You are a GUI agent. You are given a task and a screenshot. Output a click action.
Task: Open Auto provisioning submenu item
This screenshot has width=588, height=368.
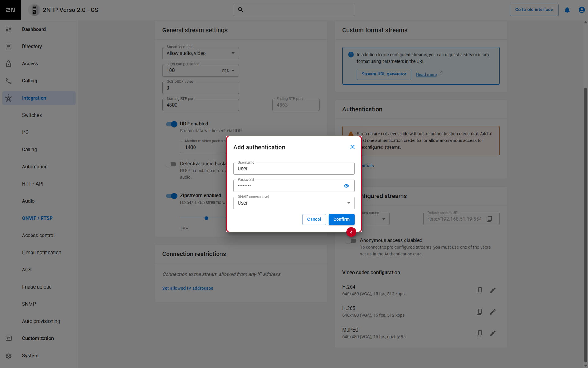[41, 321]
